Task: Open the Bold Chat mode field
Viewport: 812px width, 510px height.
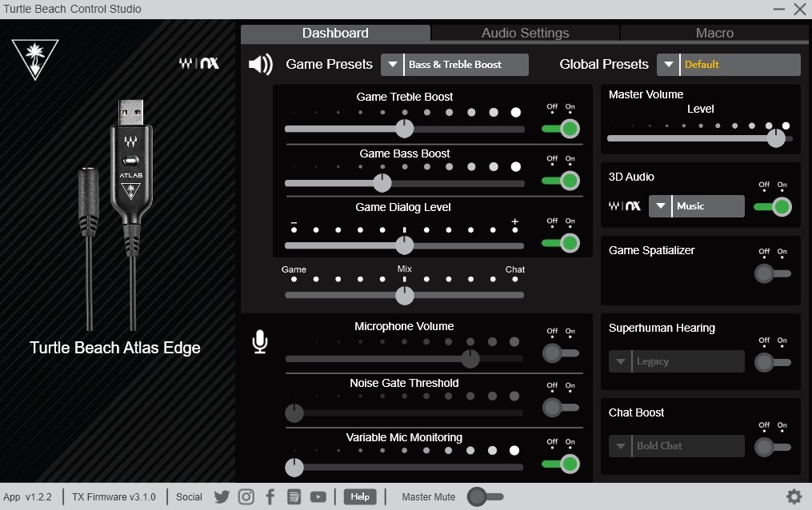Action: point(688,446)
